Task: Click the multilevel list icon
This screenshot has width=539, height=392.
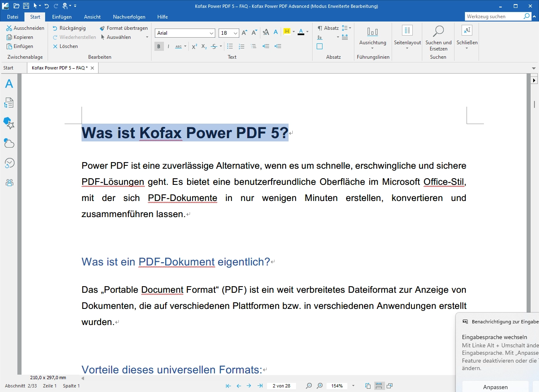Action: pyautogui.click(x=253, y=46)
